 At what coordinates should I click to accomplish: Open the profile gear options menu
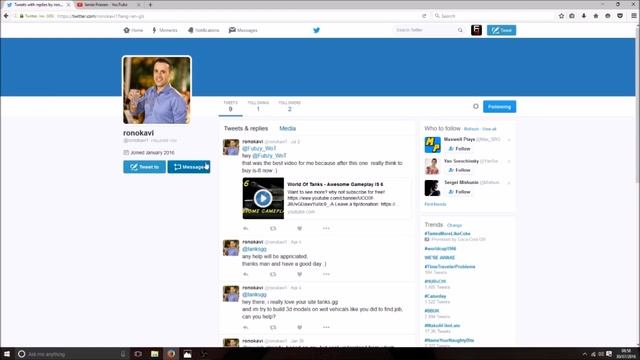[476, 107]
